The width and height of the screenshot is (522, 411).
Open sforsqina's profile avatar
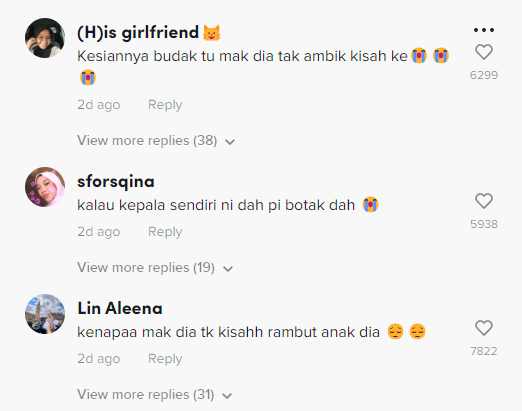click(45, 187)
